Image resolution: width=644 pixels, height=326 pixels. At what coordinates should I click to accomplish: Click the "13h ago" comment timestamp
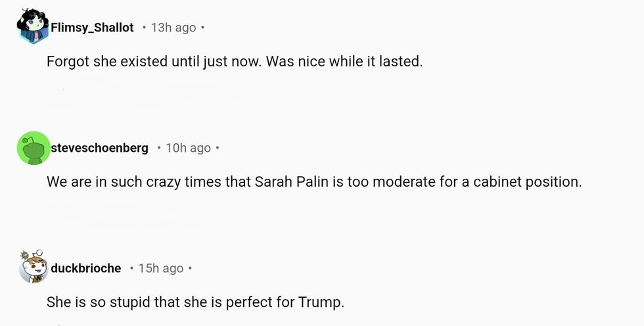tap(173, 28)
